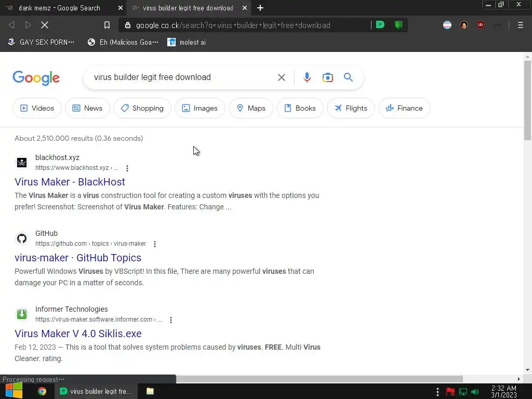Open the Eh (Malicious Goa… bookmark

click(x=123, y=42)
